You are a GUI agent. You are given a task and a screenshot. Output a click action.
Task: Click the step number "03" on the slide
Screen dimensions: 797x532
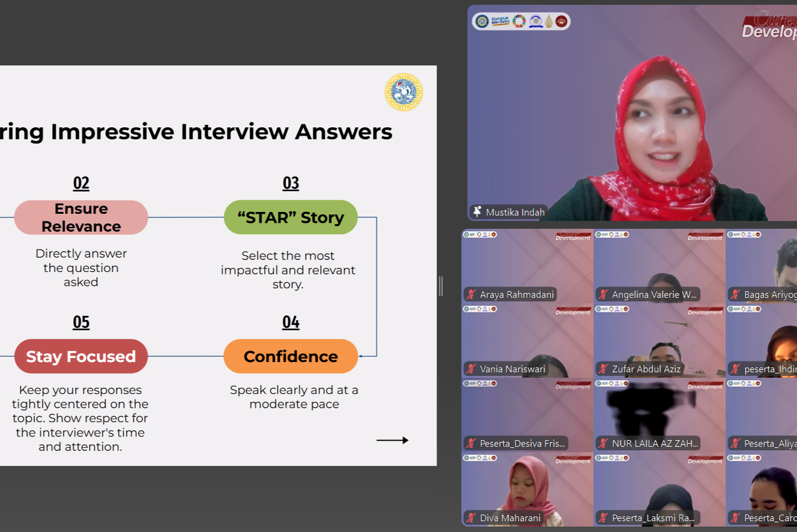click(x=291, y=183)
